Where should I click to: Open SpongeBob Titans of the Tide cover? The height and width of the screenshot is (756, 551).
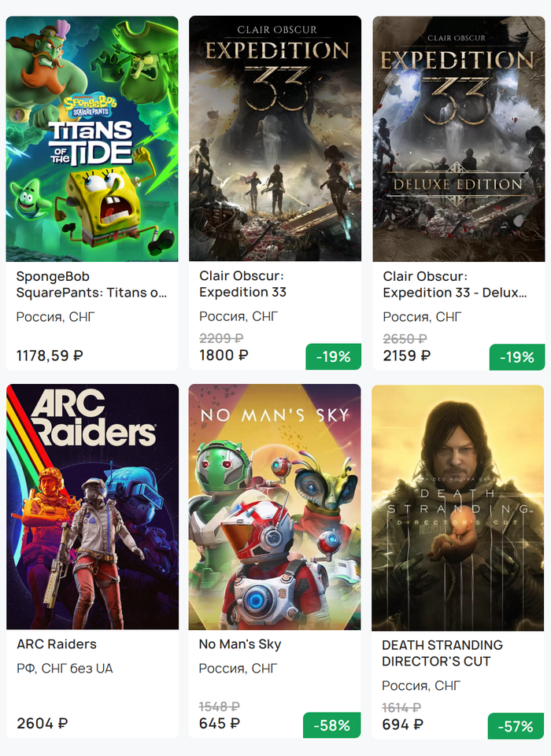pyautogui.click(x=92, y=138)
